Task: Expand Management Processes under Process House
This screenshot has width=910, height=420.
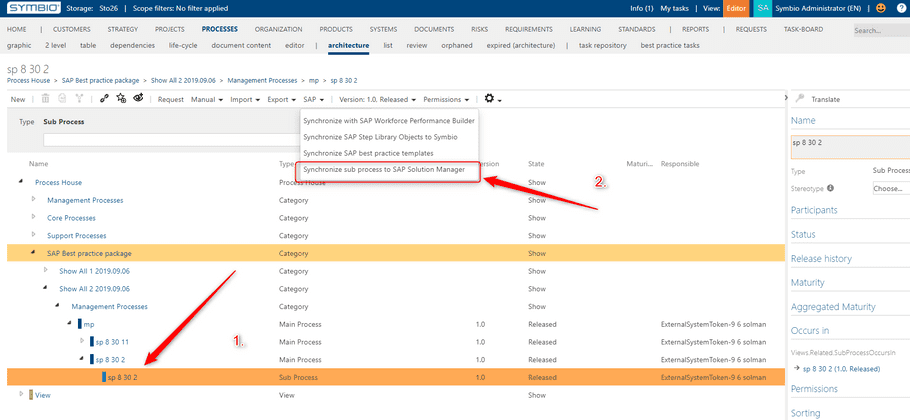Action: point(34,200)
